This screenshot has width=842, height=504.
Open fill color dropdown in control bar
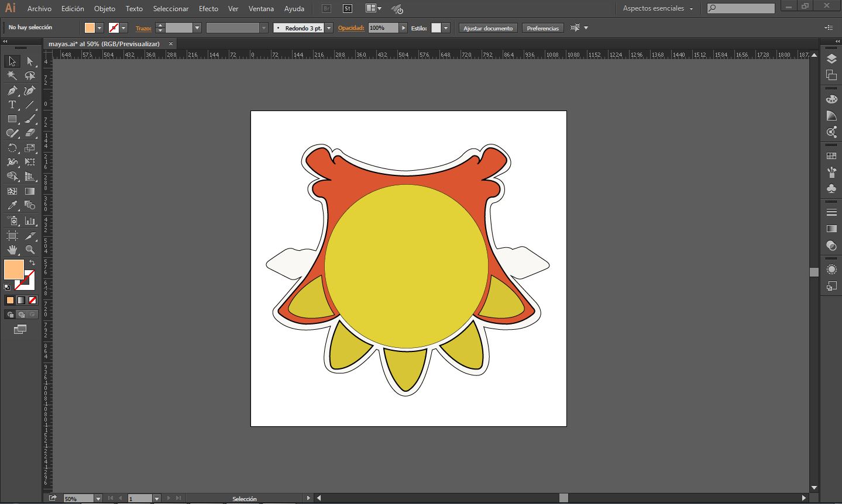[100, 28]
